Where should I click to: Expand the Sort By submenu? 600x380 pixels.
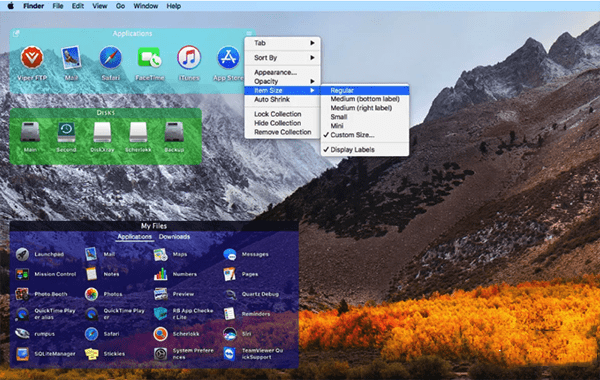[282, 58]
